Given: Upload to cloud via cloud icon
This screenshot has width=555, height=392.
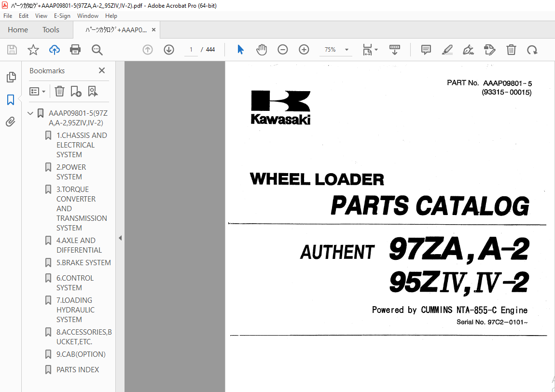Looking at the screenshot, I should (54, 50).
